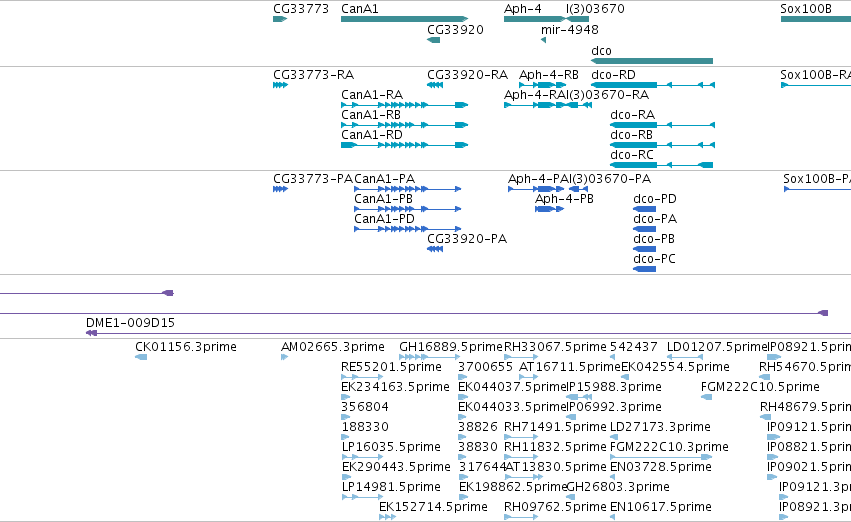The width and height of the screenshot is (851, 522).
Task: Click the 3700655 feature label
Action: click(x=485, y=366)
